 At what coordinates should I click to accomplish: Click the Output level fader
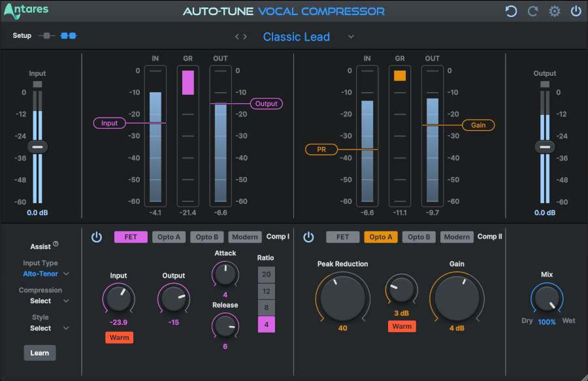(x=545, y=146)
